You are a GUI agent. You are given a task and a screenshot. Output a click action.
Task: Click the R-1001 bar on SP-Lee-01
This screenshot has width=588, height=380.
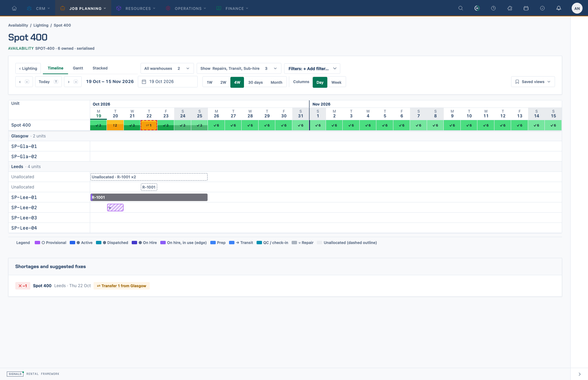149,197
